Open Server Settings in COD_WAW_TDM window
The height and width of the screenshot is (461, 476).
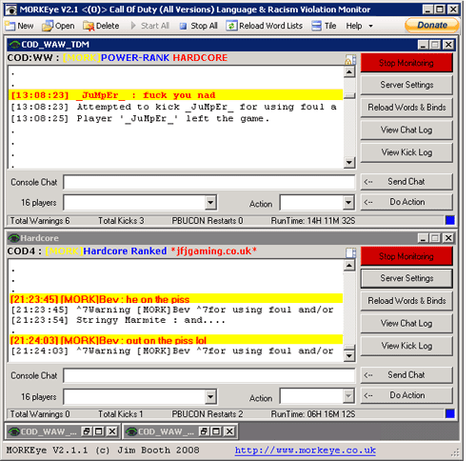point(407,85)
